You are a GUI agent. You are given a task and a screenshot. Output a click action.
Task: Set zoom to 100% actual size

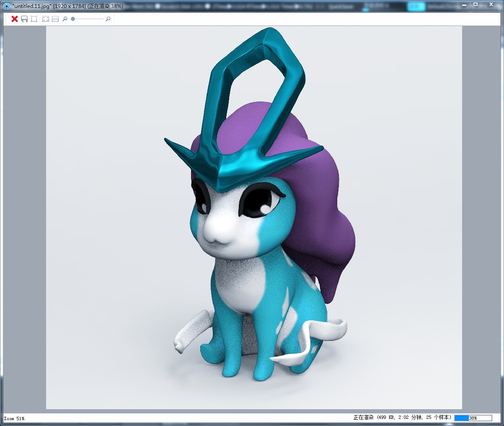click(55, 19)
